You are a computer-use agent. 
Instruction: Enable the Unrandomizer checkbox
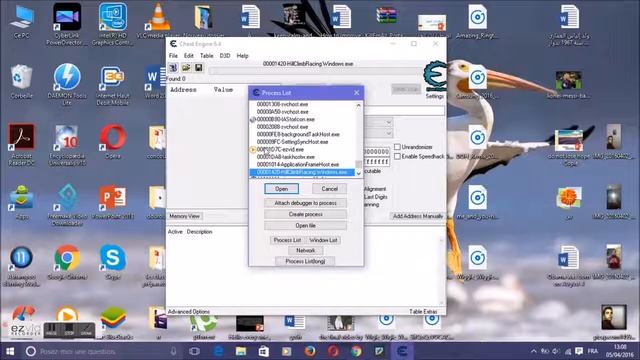397,147
